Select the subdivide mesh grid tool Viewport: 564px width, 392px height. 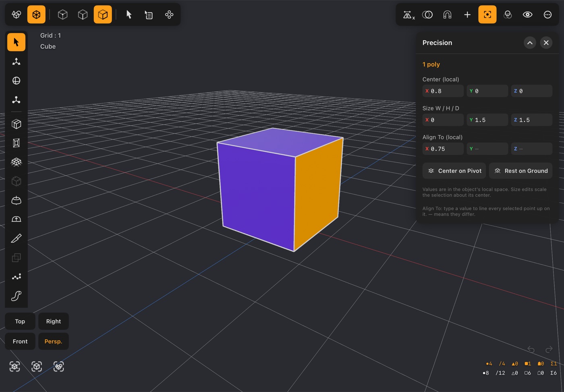point(16,162)
